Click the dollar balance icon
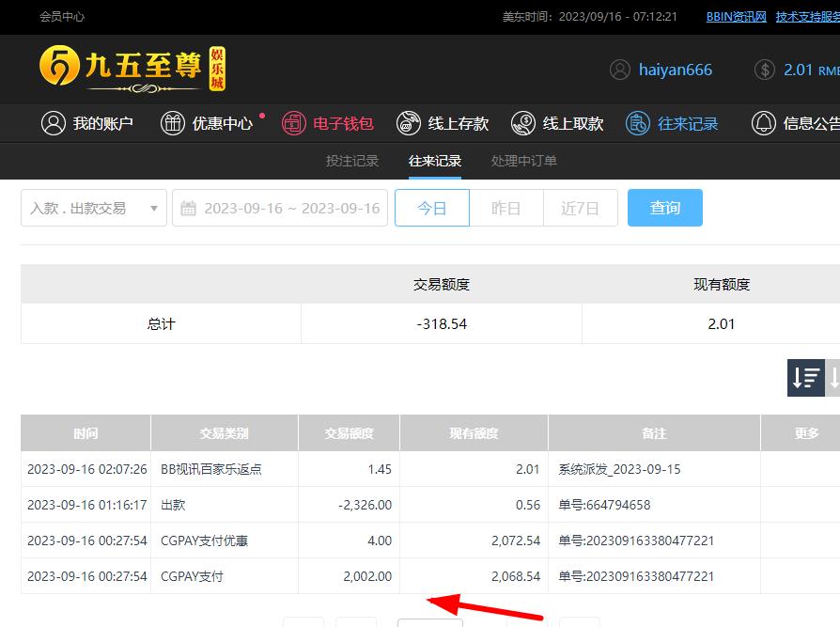This screenshot has width=840, height=627. [765, 70]
